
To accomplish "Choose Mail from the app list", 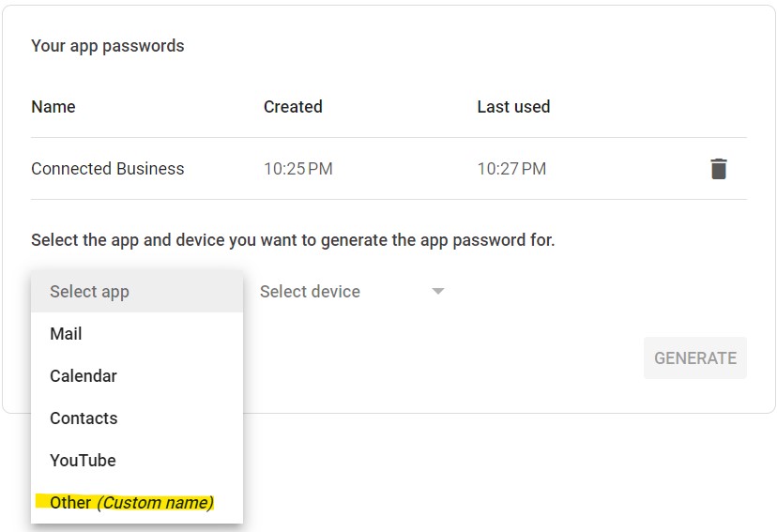I will [x=66, y=334].
